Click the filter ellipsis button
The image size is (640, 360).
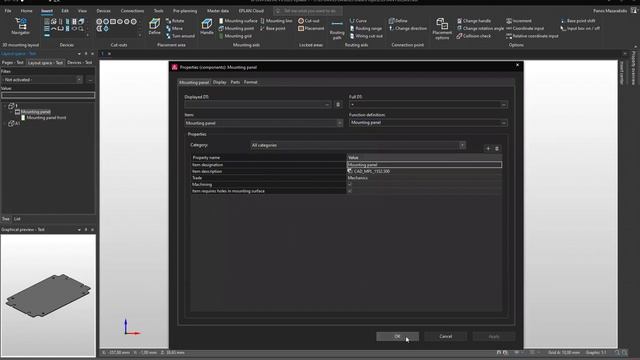tap(90, 80)
